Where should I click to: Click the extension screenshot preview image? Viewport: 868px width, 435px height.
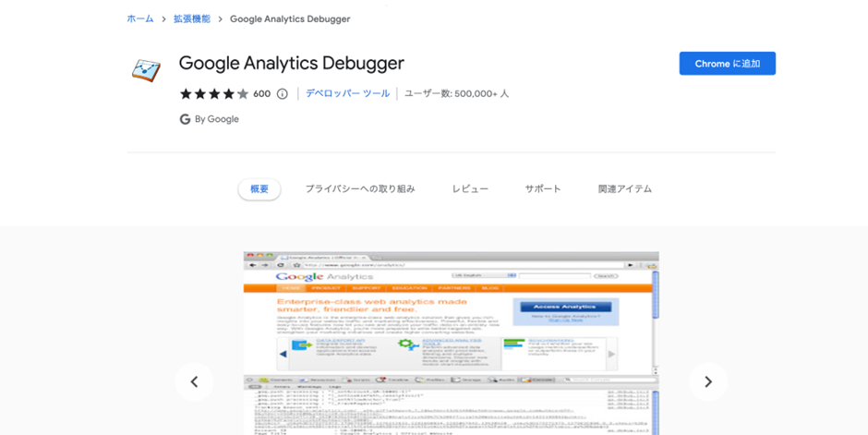452,344
